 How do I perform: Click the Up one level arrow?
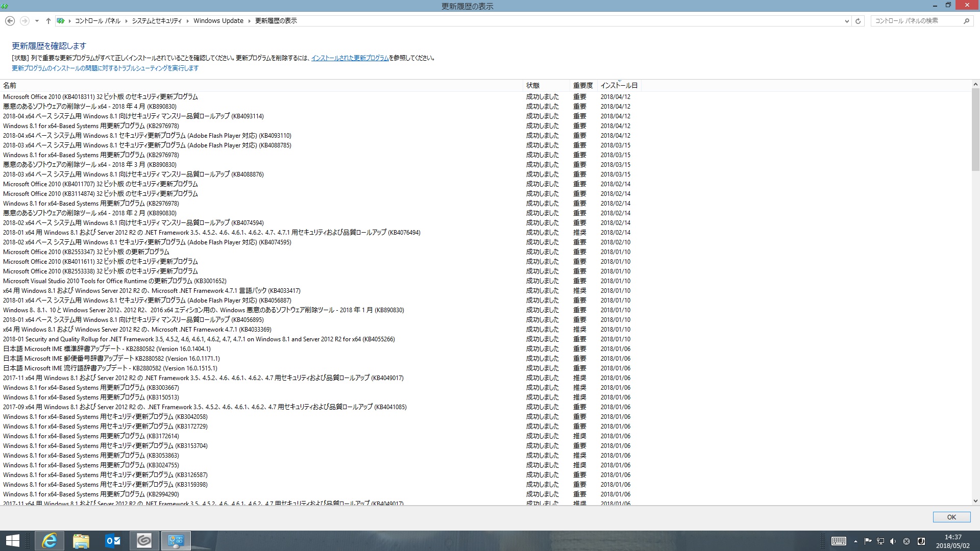[48, 21]
